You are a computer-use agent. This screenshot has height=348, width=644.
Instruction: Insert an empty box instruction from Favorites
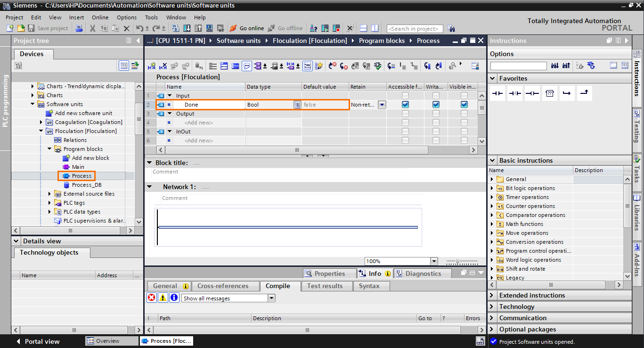coord(549,93)
